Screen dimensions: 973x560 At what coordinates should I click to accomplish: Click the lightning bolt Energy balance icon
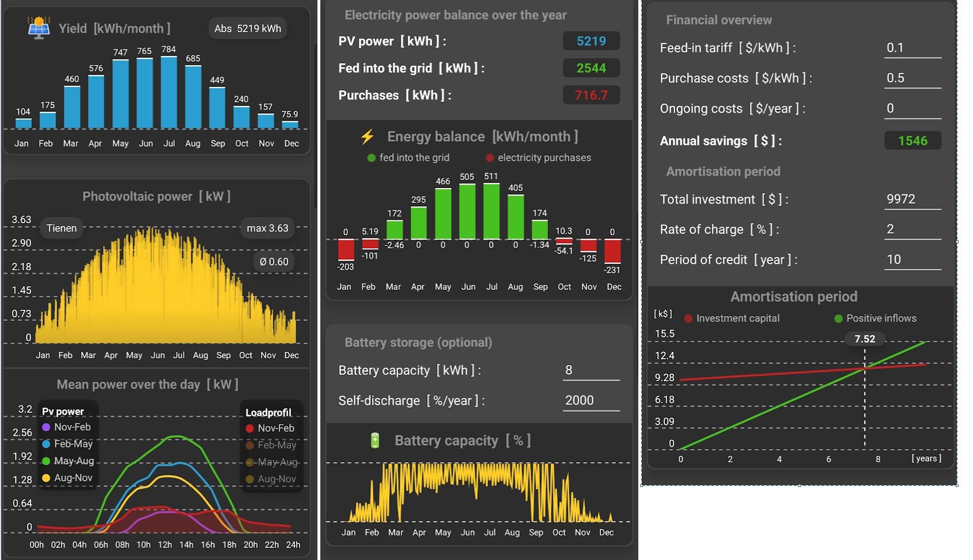click(367, 137)
